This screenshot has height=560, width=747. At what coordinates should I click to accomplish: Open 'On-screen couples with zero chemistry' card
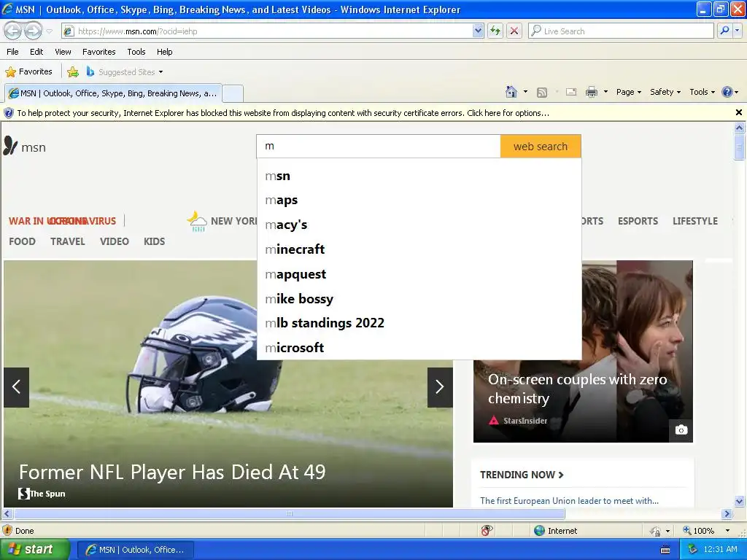pyautogui.click(x=578, y=389)
